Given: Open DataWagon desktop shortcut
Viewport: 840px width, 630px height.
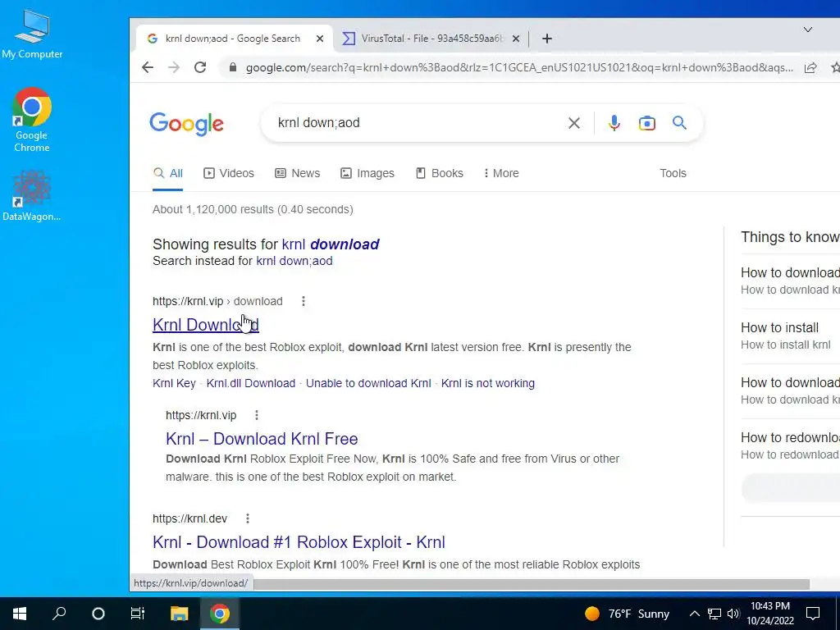Looking at the screenshot, I should [32, 196].
